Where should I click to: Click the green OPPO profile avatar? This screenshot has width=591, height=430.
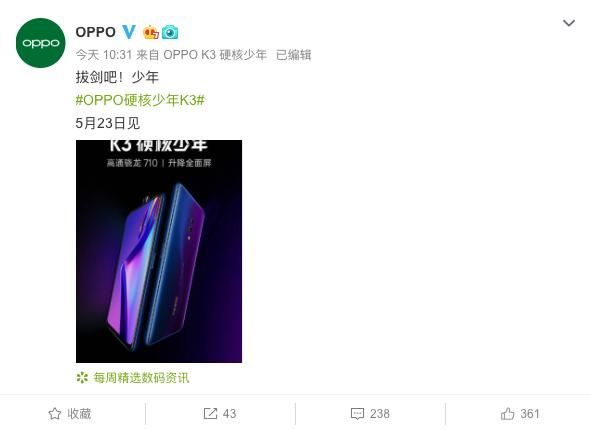click(x=41, y=43)
